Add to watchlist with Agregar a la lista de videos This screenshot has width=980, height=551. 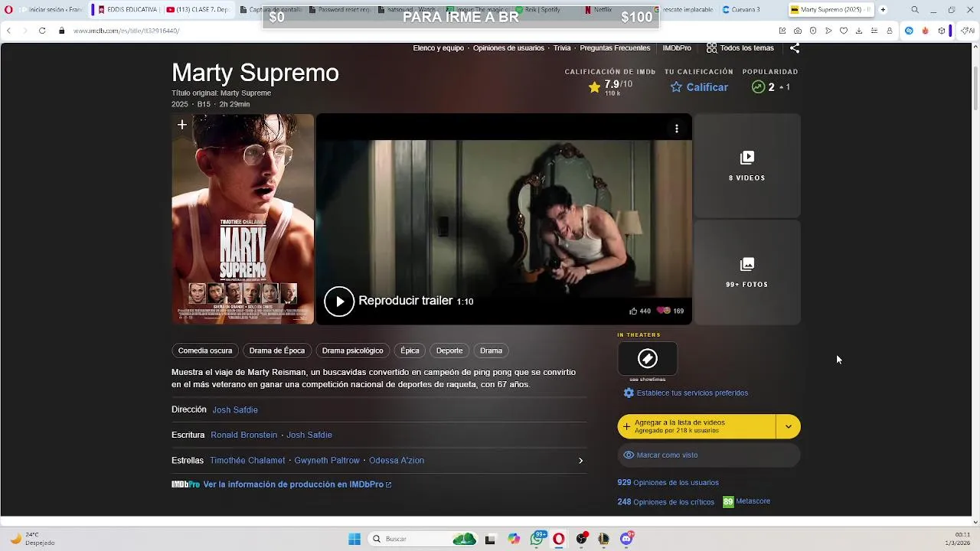(x=697, y=426)
